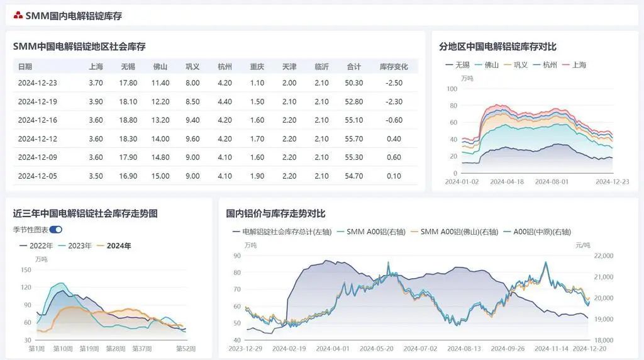This screenshot has height=360, width=644.
Task: Click inventory change value -0.60
Action: pyautogui.click(x=394, y=120)
